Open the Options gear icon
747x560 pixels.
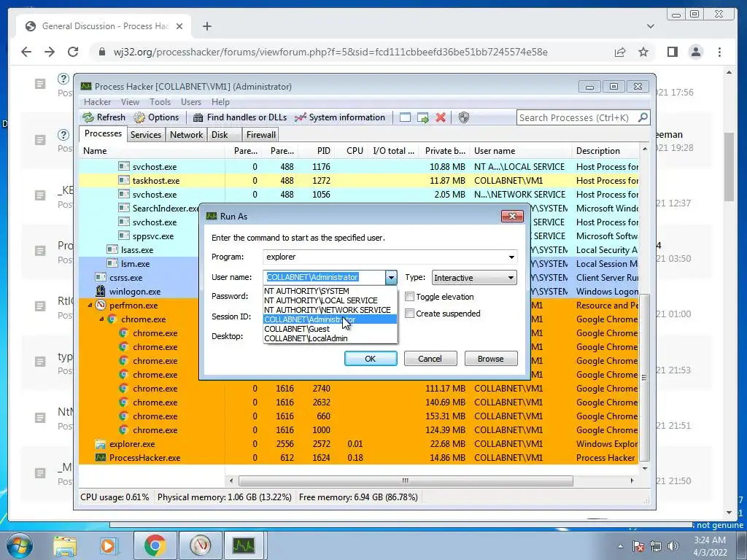coord(139,117)
